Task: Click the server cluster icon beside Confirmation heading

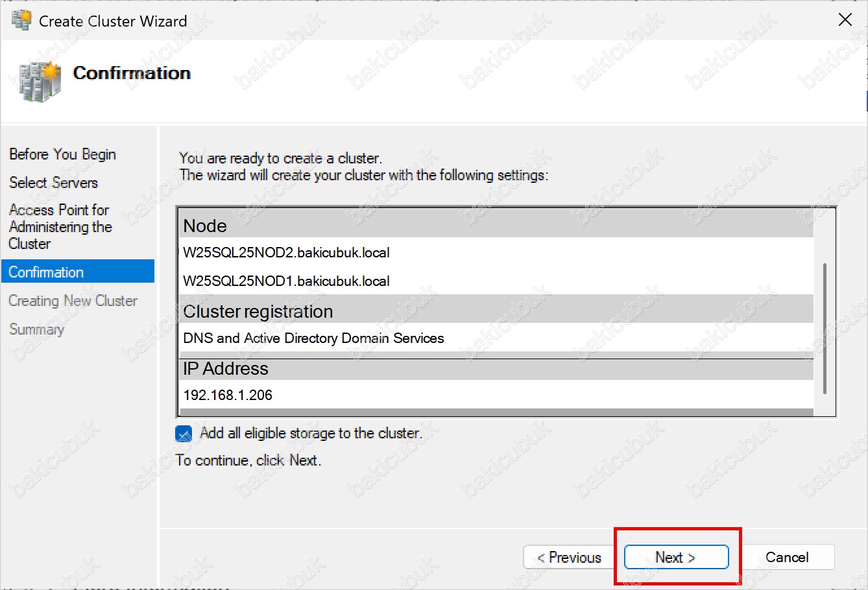Action: click(x=40, y=81)
